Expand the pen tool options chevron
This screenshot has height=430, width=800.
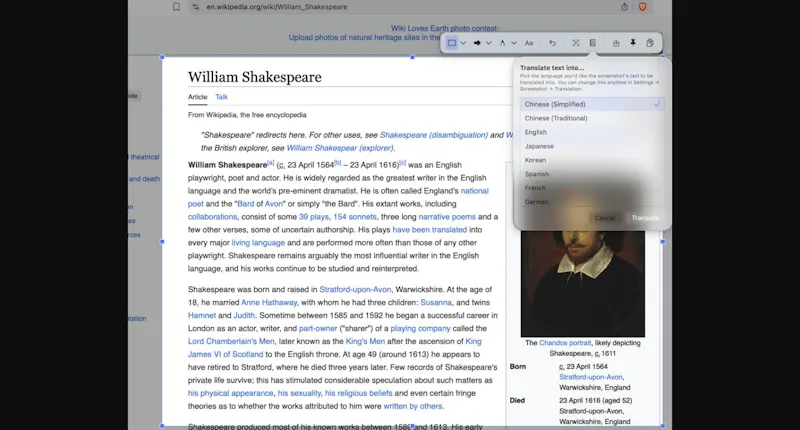tap(514, 43)
